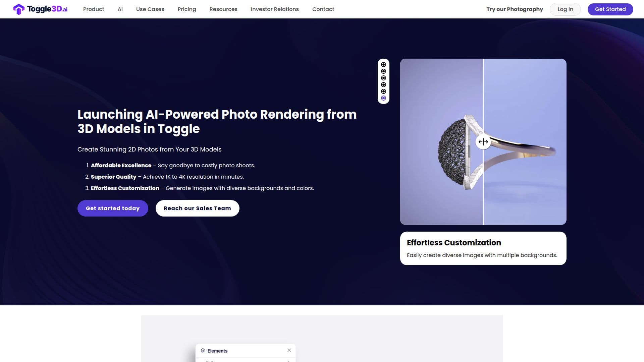Click the before-after comparison slider handle
Viewport: 644px width, 362px height.
point(483,142)
